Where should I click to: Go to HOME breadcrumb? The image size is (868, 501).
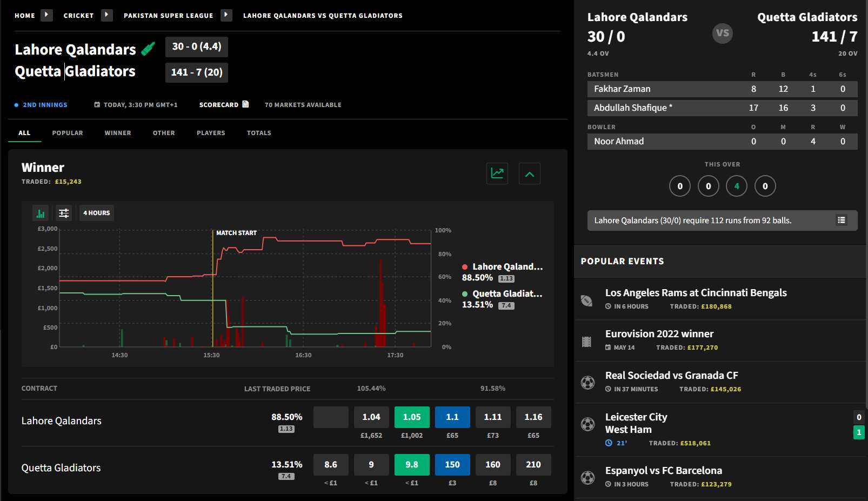pyautogui.click(x=25, y=16)
